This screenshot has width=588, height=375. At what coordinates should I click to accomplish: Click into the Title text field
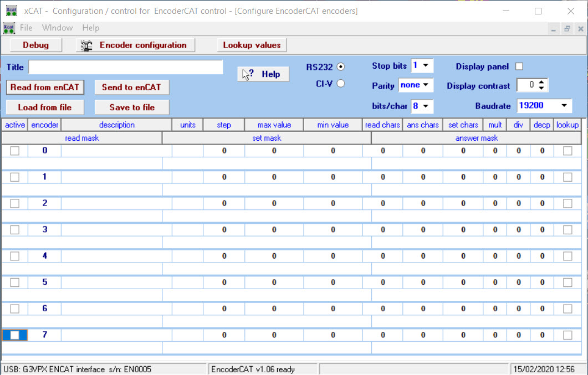point(126,67)
